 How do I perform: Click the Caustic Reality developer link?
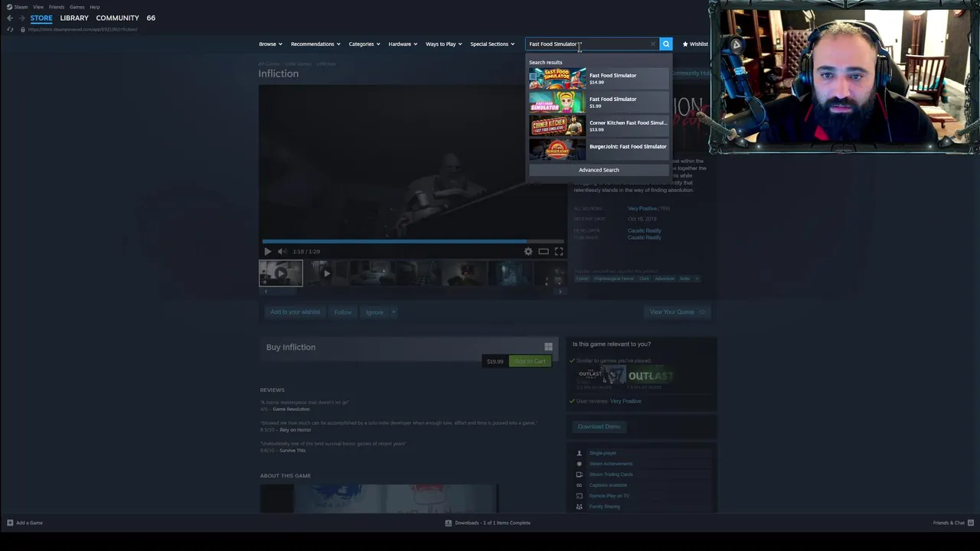(x=644, y=230)
